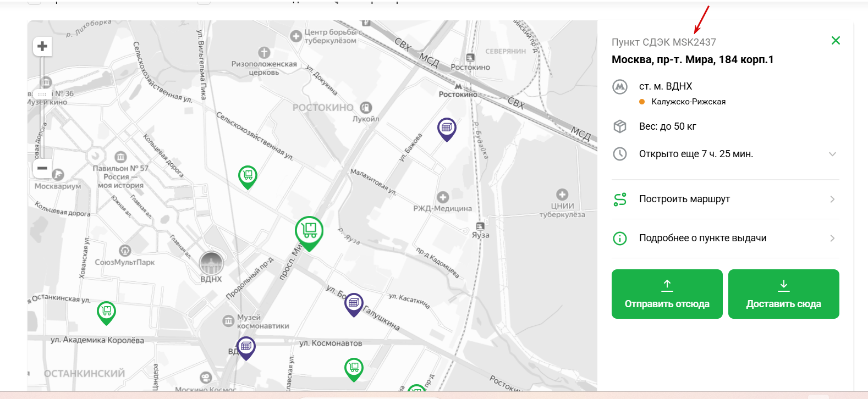Click the large selected green pickup pin
This screenshot has width=868, height=399.
point(309,231)
